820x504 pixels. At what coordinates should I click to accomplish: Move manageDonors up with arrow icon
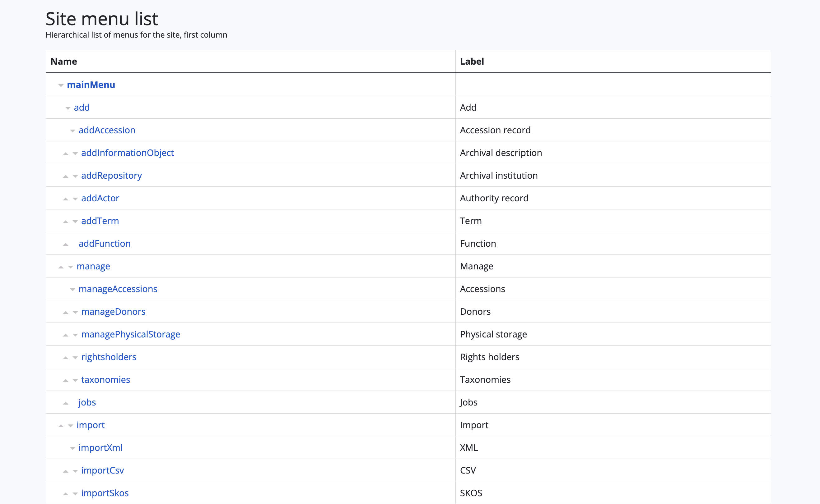click(66, 312)
